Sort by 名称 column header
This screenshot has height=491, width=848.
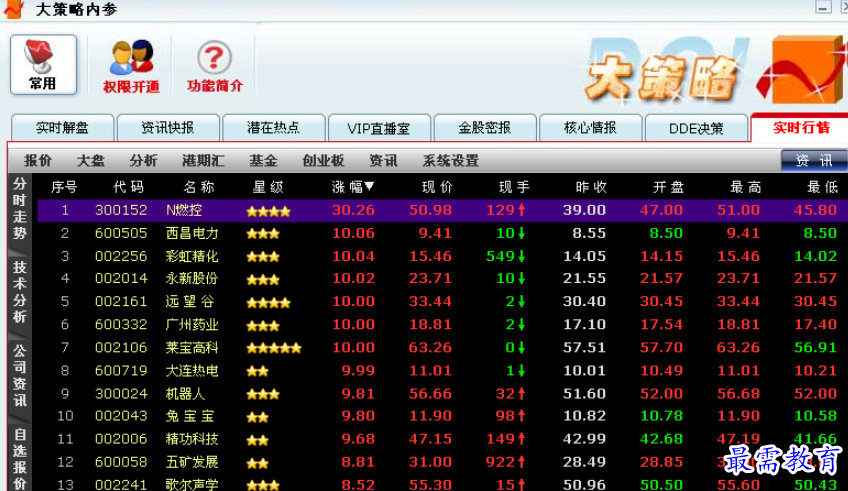(198, 187)
